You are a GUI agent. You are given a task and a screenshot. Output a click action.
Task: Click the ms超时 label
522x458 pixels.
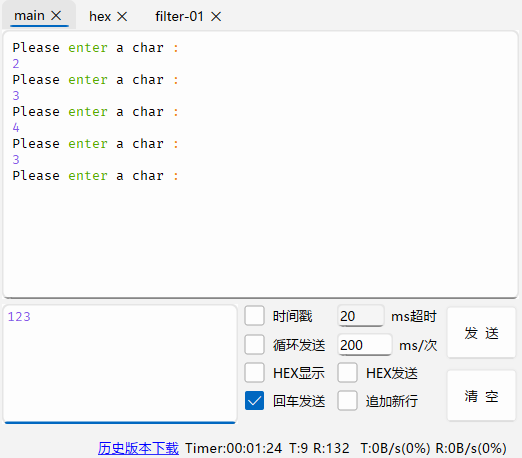pos(414,316)
